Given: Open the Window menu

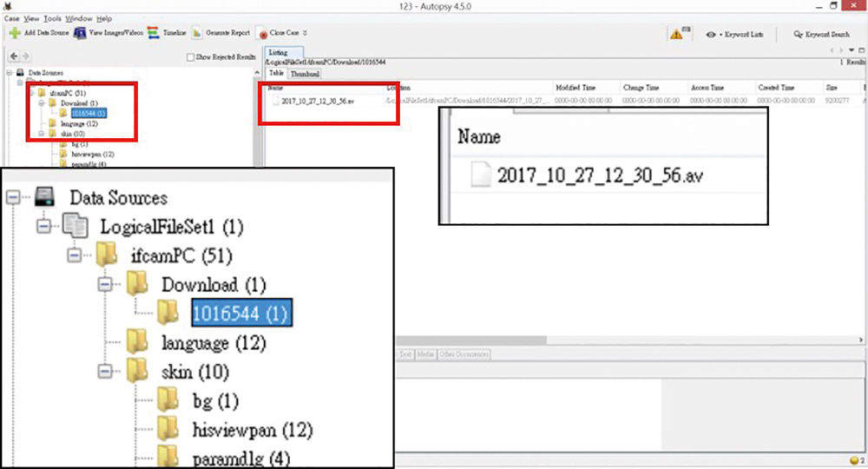Looking at the screenshot, I should coord(79,18).
